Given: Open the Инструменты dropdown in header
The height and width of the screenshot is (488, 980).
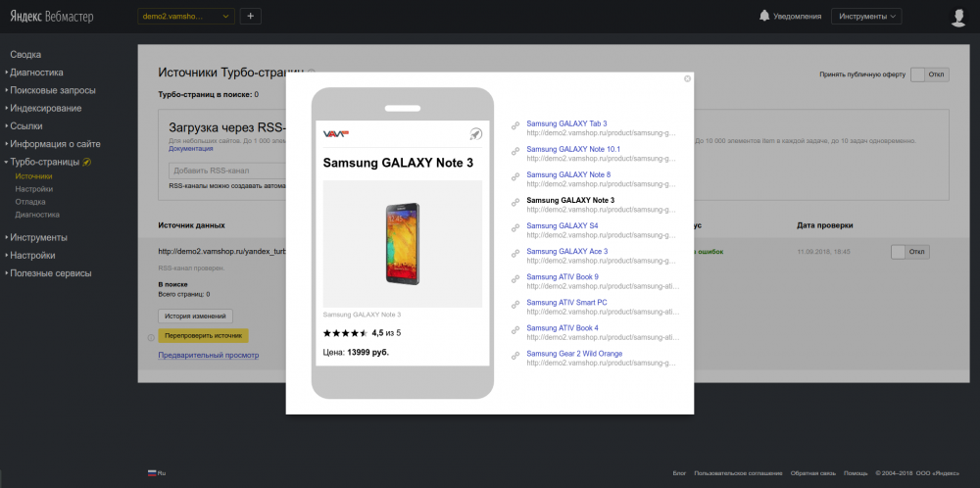Looking at the screenshot, I should click(866, 17).
